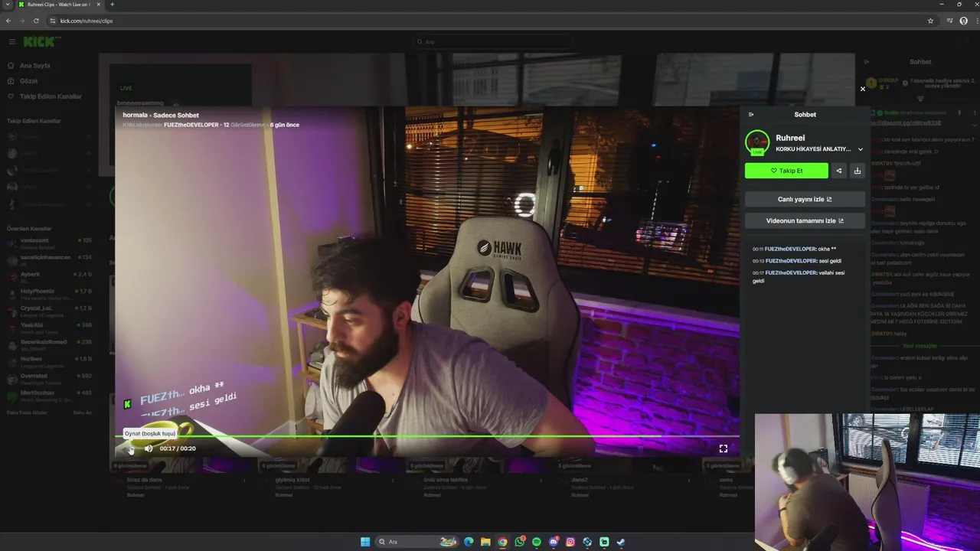Open FUEZtheDEVELOPER clipper profile link
This screenshot has height=551, width=980.
click(x=190, y=125)
